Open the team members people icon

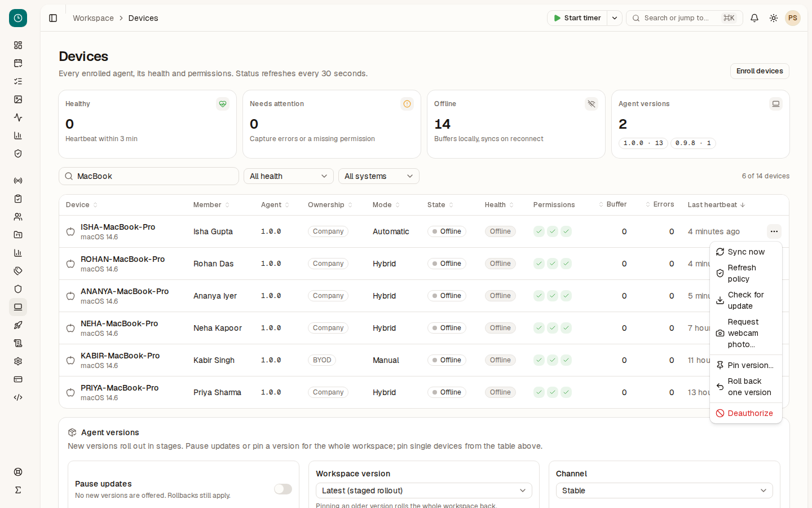(18, 217)
